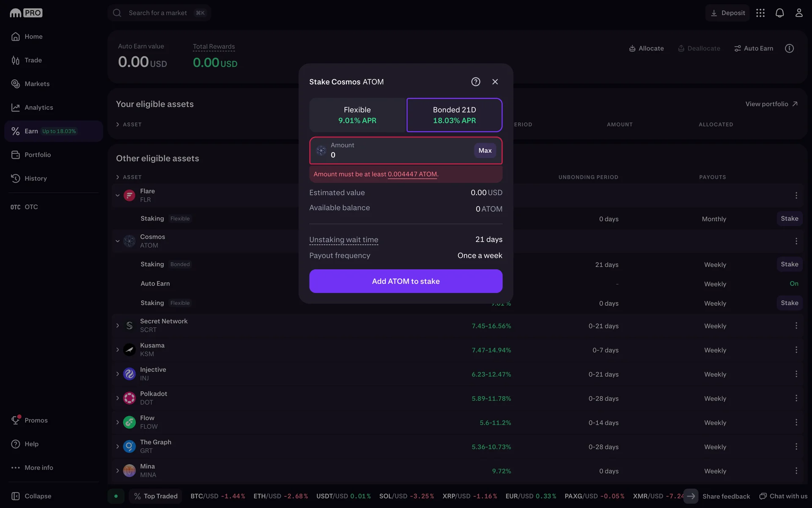Expand the Secret Network asset row
Viewport: 812px width, 508px height.
pos(118,326)
